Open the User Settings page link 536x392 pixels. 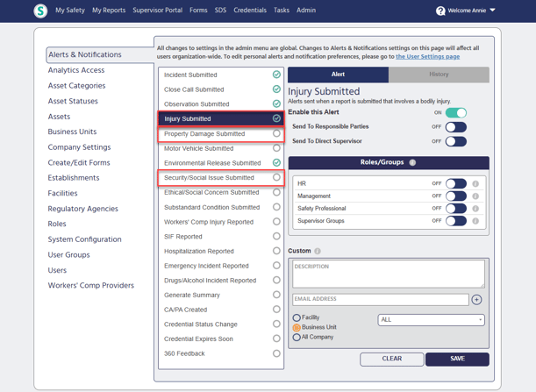click(x=427, y=56)
